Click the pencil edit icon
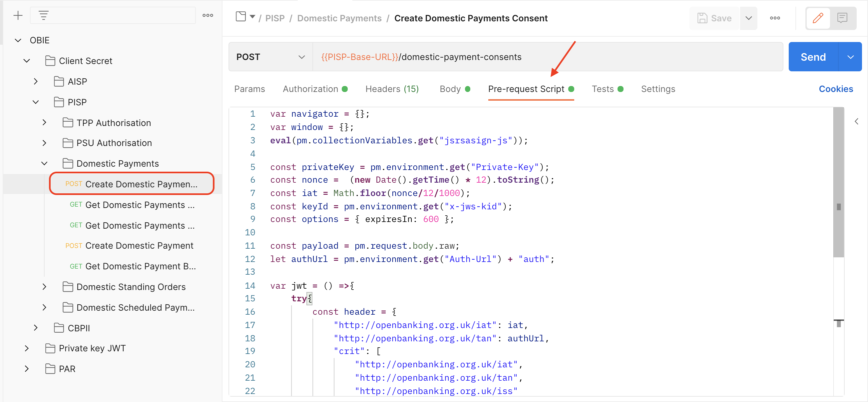 (819, 18)
